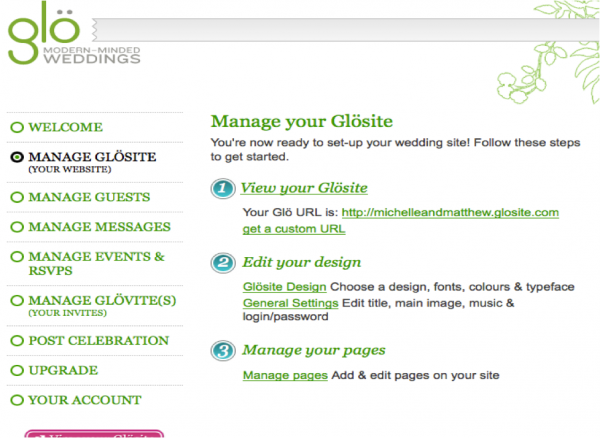Click the '(YOUR INVITES)' subtitle text

click(67, 313)
